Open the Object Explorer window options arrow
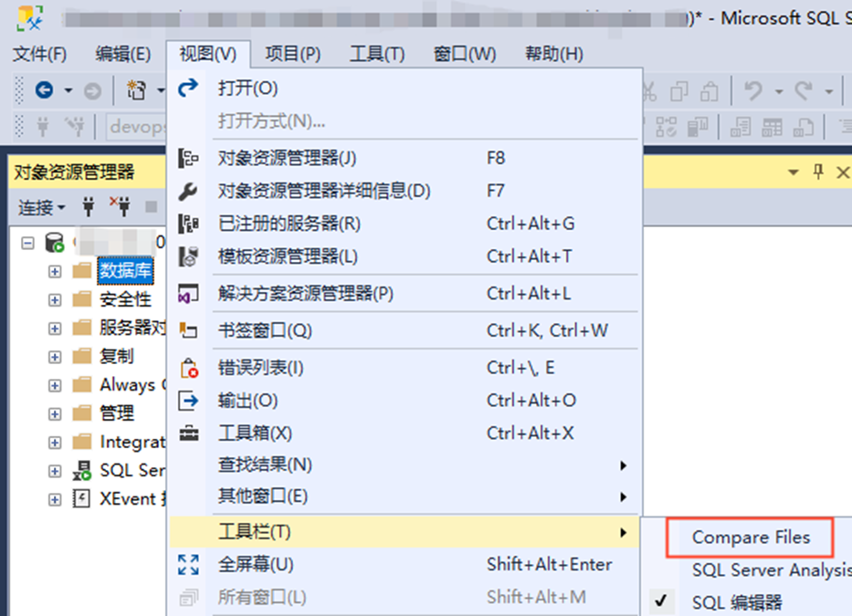This screenshot has width=852, height=616. point(794,172)
